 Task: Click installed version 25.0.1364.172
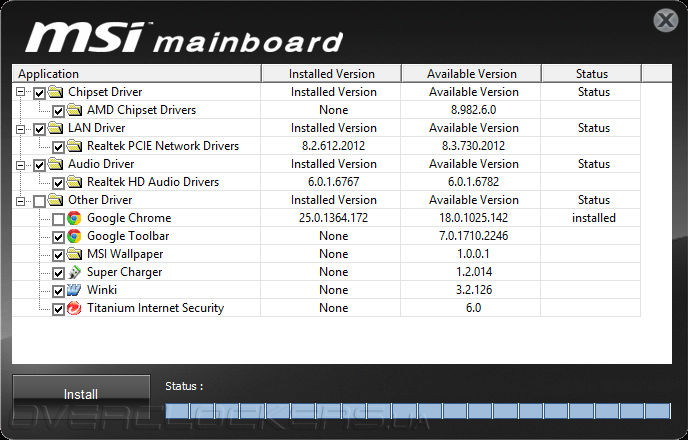click(333, 218)
